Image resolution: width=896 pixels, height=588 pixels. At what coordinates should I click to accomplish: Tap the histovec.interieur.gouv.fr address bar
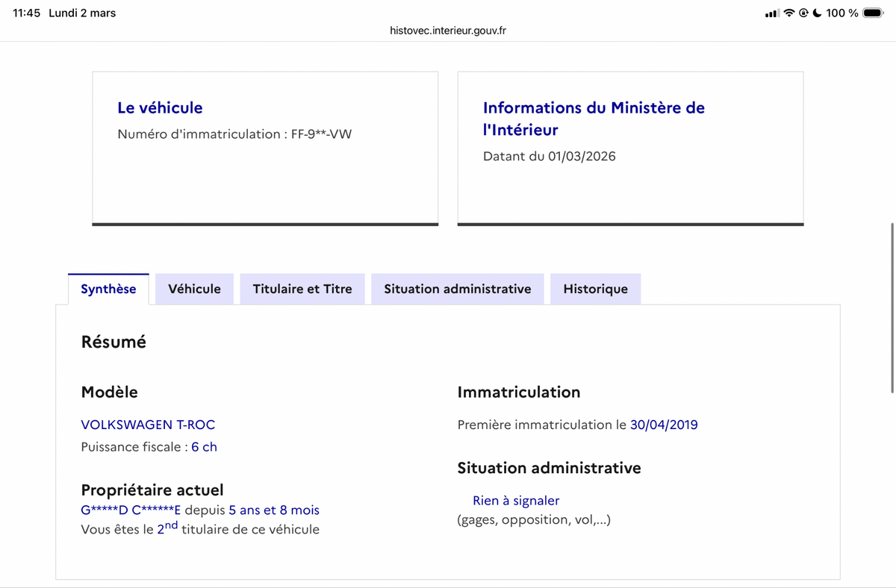[448, 31]
